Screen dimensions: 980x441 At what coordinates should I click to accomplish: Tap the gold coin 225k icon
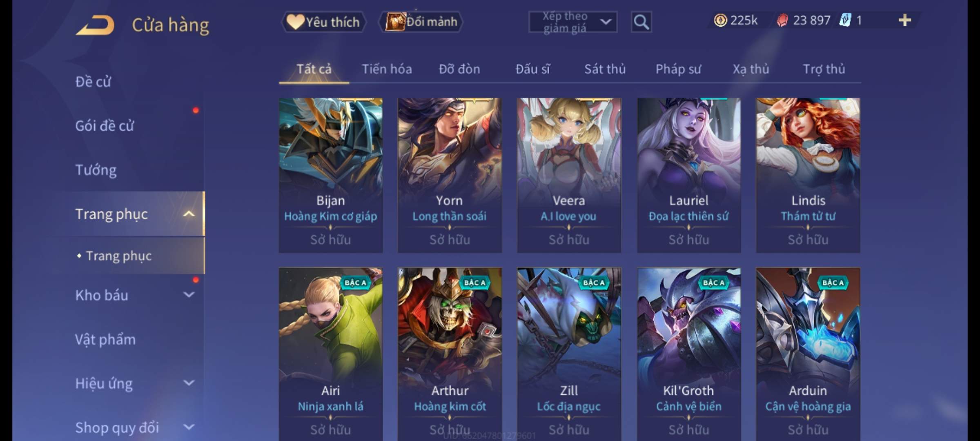pos(720,20)
